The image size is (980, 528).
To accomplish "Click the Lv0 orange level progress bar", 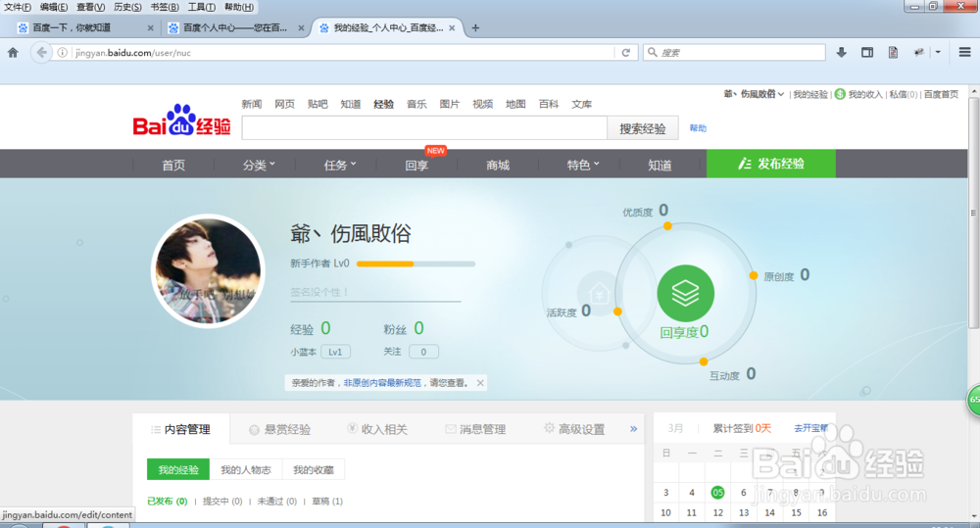I will coord(416,264).
